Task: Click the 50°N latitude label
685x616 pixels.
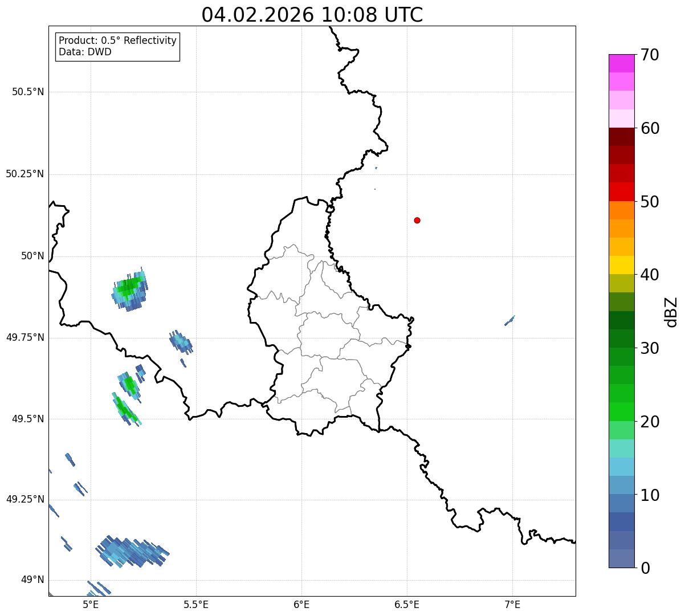Action: pos(32,256)
